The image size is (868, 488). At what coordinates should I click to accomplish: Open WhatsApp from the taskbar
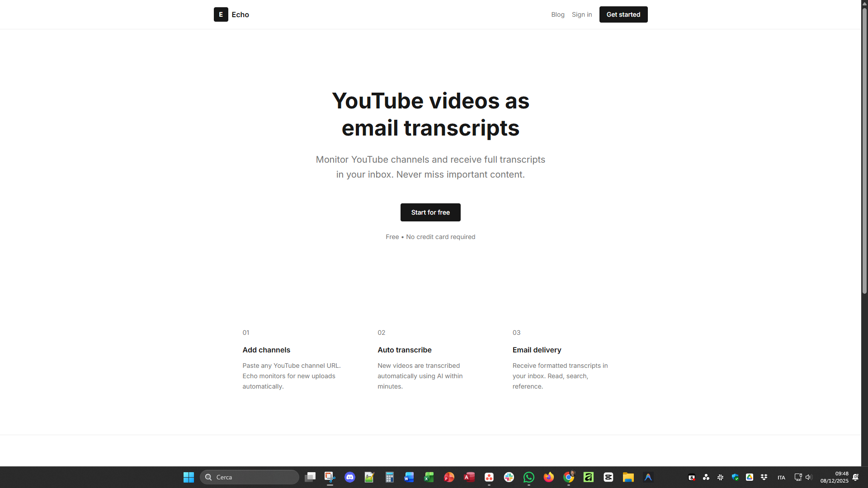529,477
